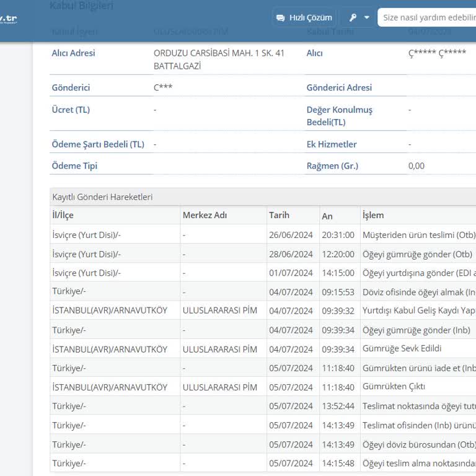Click the Kayıtlı Gönderi Hareketleri panel title
Image resolution: width=476 pixels, height=476 pixels.
pyautogui.click(x=102, y=197)
